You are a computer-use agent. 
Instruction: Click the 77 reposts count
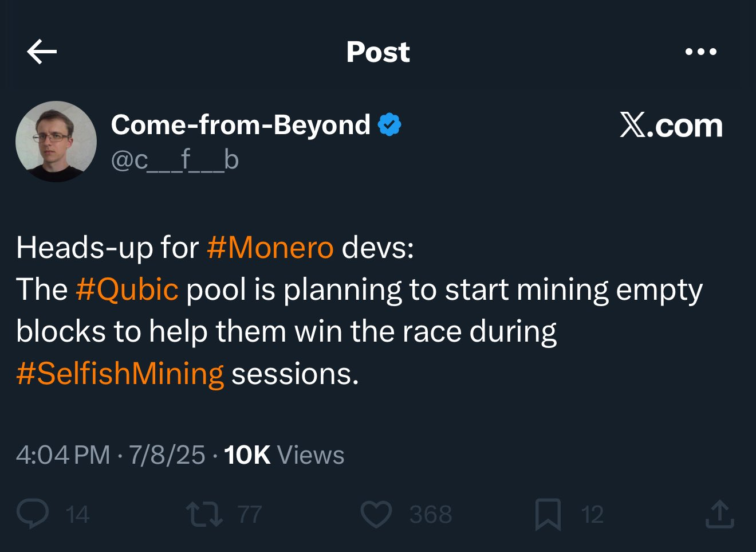(x=250, y=515)
